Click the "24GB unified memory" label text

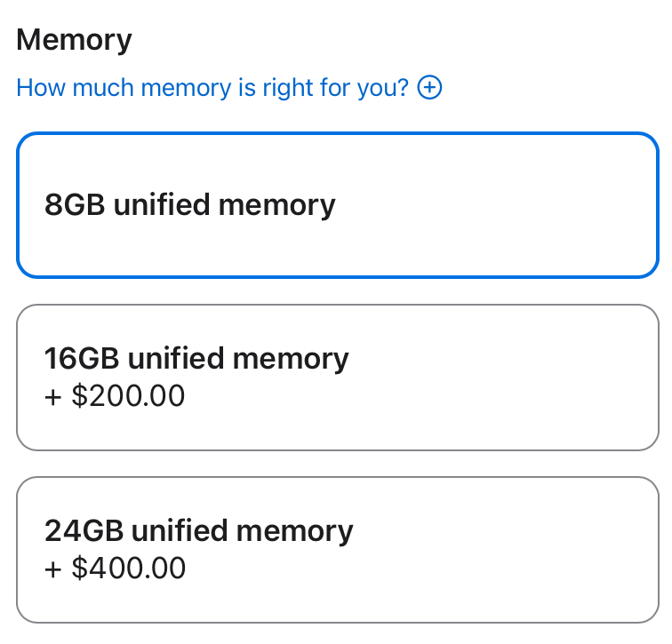pyautogui.click(x=199, y=531)
